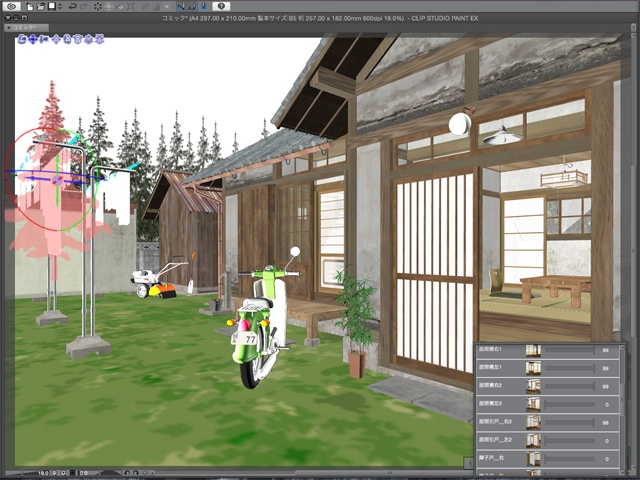The height and width of the screenshot is (480, 640).
Task: Save the document with the disk icon
Action: (x=52, y=7)
